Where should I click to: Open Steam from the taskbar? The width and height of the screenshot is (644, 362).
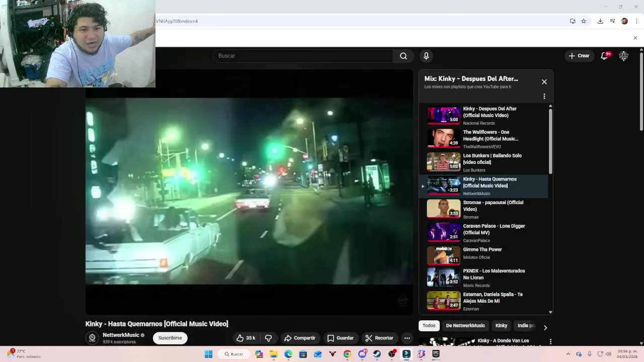377,354
